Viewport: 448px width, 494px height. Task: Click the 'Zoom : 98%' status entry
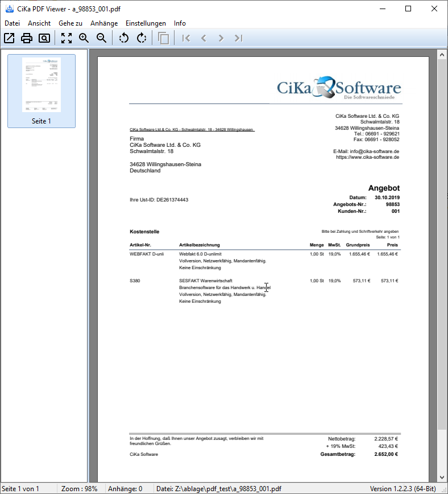pyautogui.click(x=80, y=489)
